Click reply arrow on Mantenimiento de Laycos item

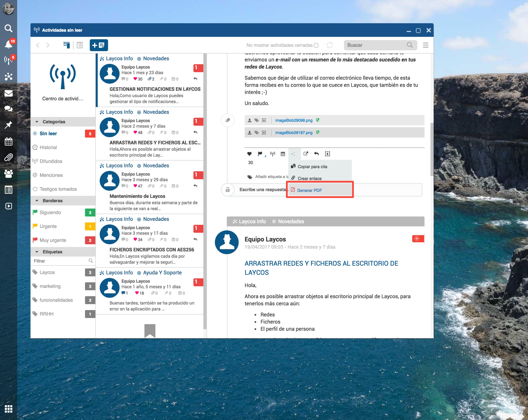pos(195,186)
